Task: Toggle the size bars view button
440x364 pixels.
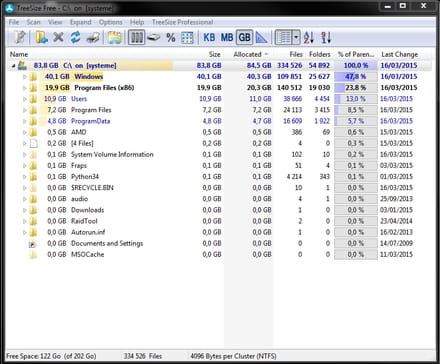Action: [136, 37]
